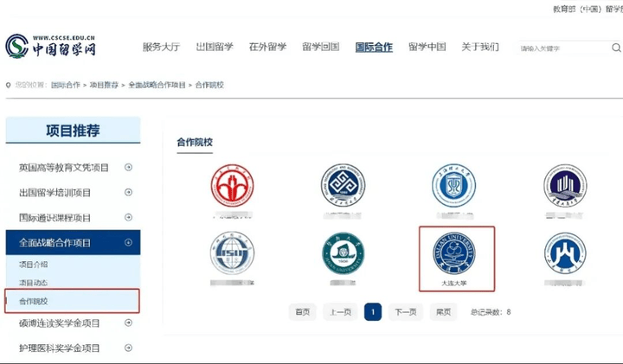Image resolution: width=623 pixels, height=364 pixels.
Task: Click the 下一页 pagination button
Action: tap(406, 312)
